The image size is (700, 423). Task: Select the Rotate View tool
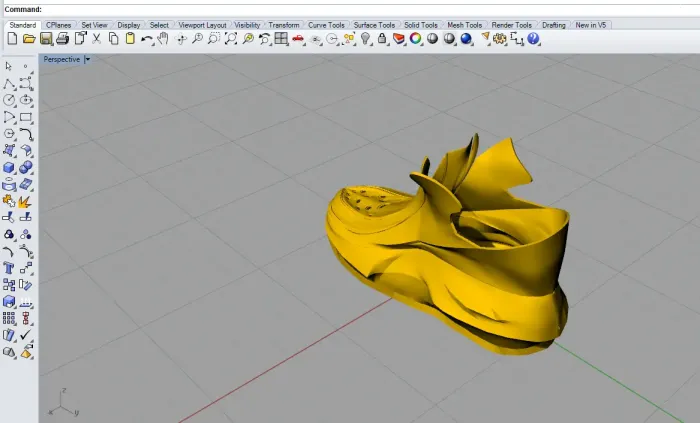pyautogui.click(x=181, y=39)
